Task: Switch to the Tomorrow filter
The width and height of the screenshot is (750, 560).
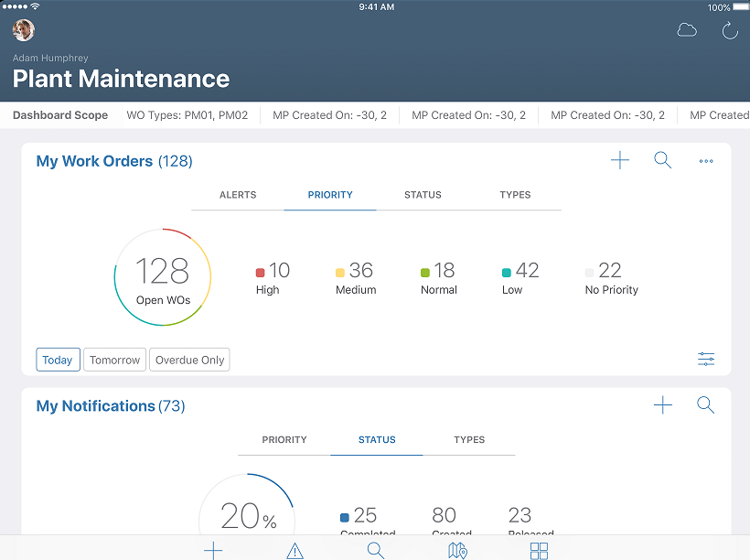Action: (x=114, y=360)
